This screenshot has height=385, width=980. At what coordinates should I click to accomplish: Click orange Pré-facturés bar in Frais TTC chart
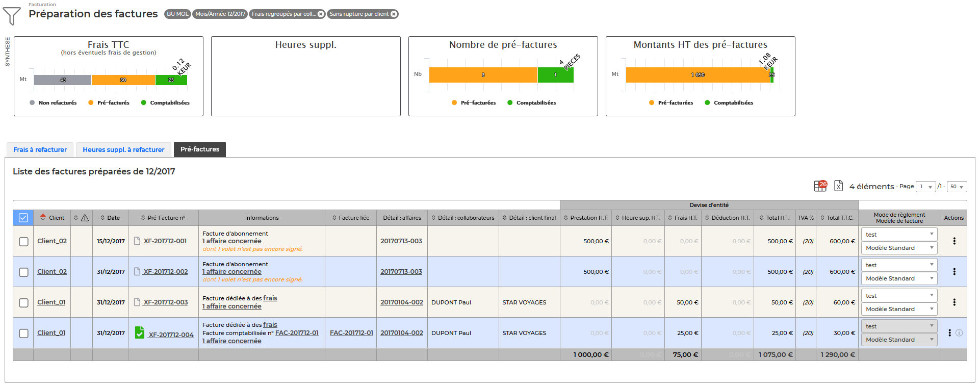[x=123, y=80]
